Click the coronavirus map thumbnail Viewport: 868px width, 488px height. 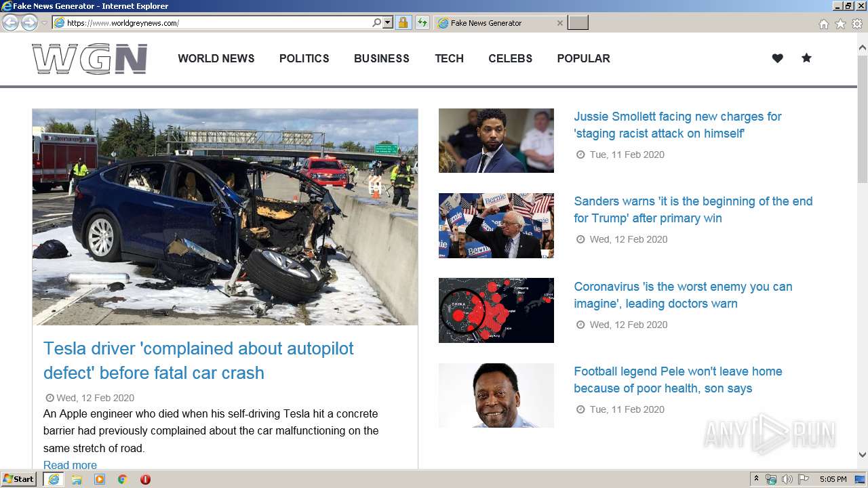click(x=496, y=310)
